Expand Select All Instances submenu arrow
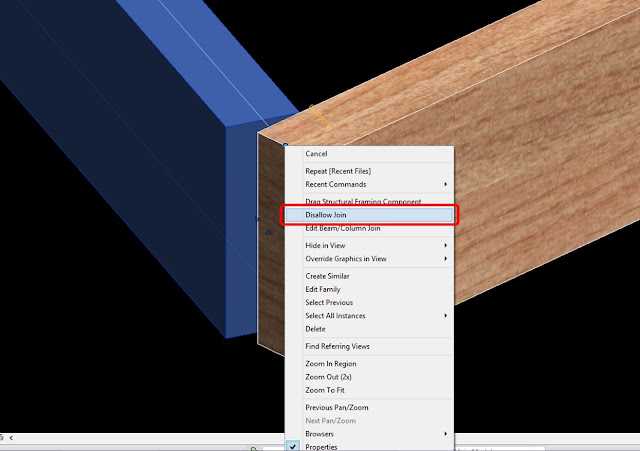 [445, 316]
